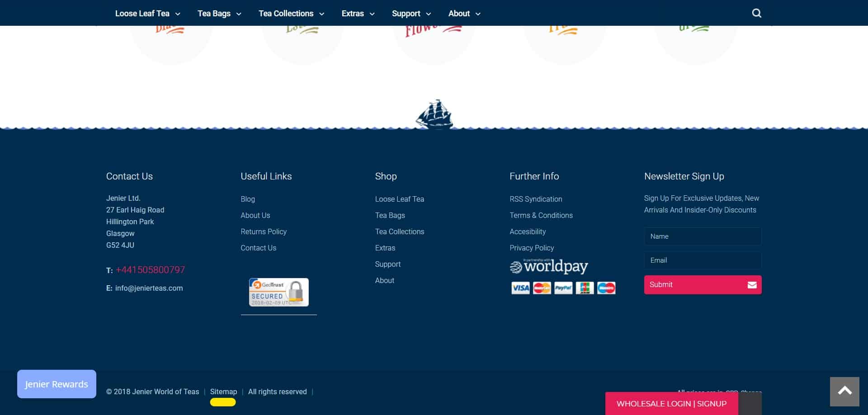Image resolution: width=868 pixels, height=415 pixels.
Task: Open the Terms & Conditions link
Action: pyautogui.click(x=541, y=216)
